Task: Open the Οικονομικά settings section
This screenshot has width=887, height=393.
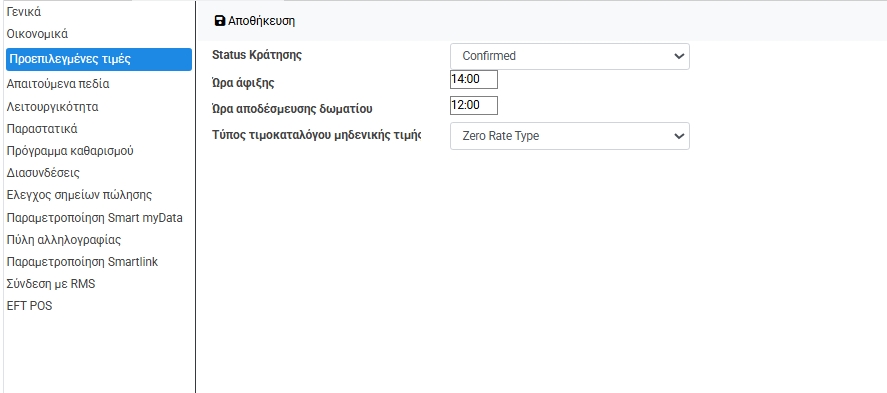Action: [x=37, y=34]
